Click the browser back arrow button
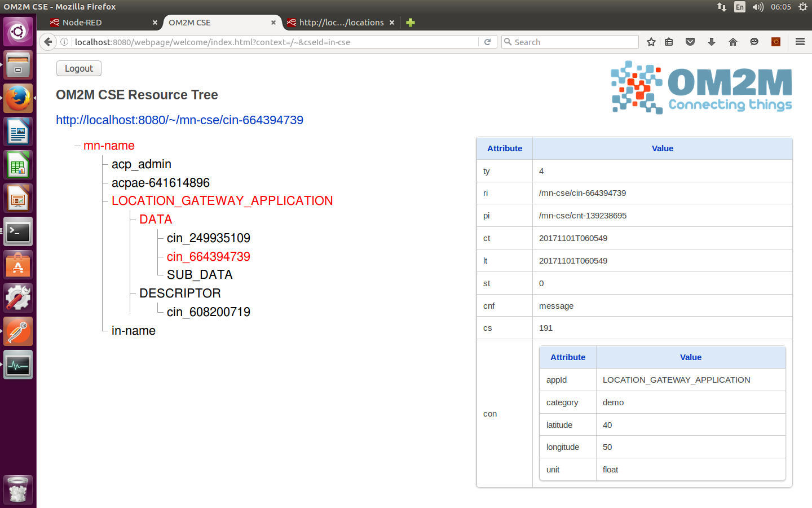This screenshot has height=508, width=812. [x=48, y=42]
